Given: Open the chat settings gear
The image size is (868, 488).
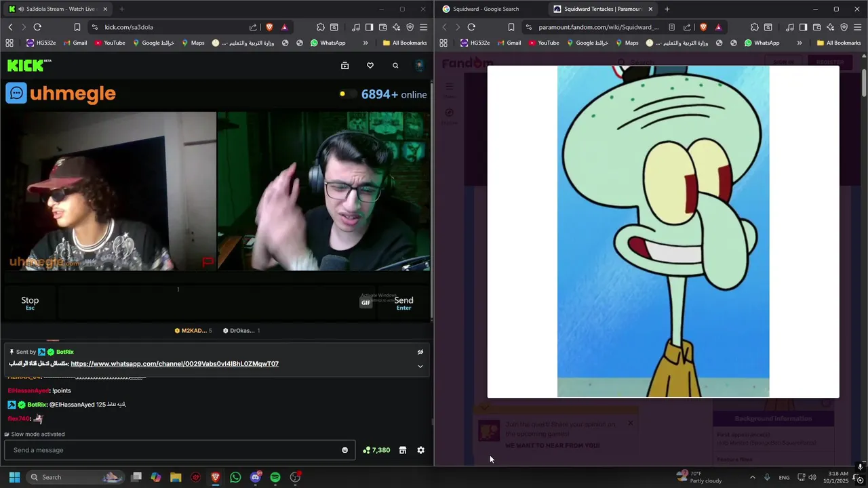Looking at the screenshot, I should pos(420,450).
